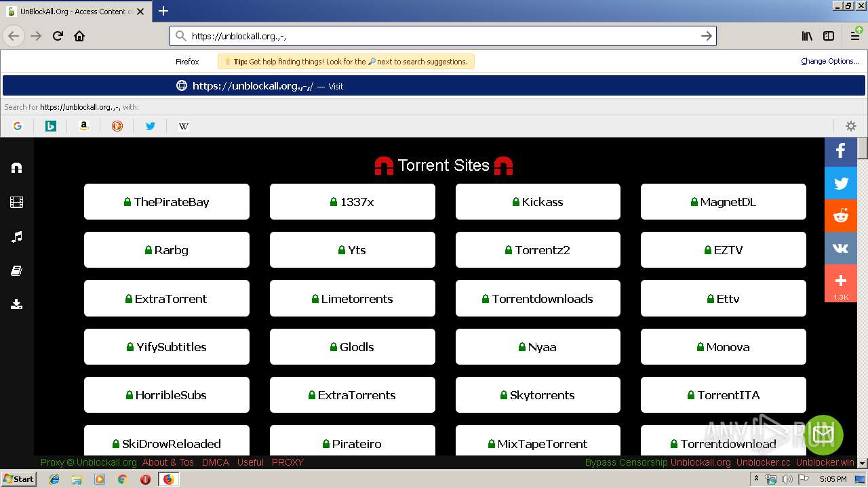Open the Windows Start menu

click(19, 479)
